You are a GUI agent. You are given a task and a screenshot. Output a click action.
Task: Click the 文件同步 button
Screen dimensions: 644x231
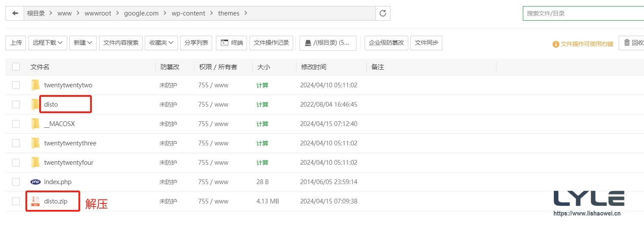click(x=426, y=43)
